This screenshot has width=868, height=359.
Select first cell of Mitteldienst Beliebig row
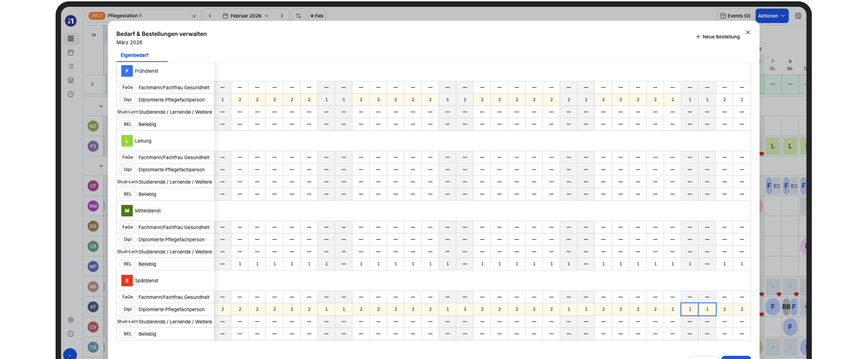[222, 264]
